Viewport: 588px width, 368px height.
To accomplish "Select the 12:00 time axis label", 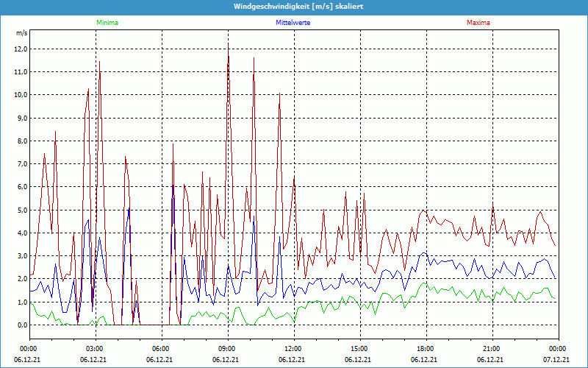I will [x=293, y=349].
